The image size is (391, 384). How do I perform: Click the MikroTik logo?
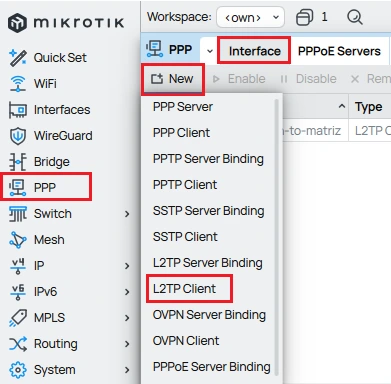(x=66, y=23)
